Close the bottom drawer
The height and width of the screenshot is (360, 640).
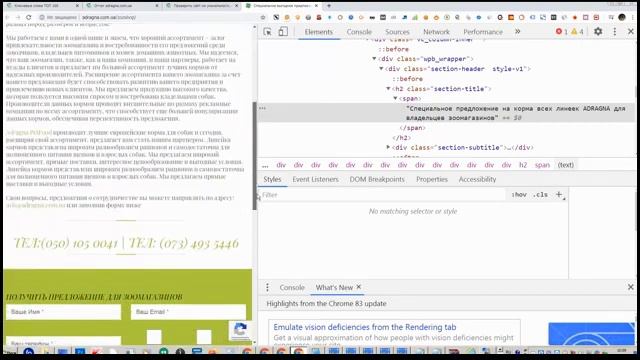[x=631, y=287]
